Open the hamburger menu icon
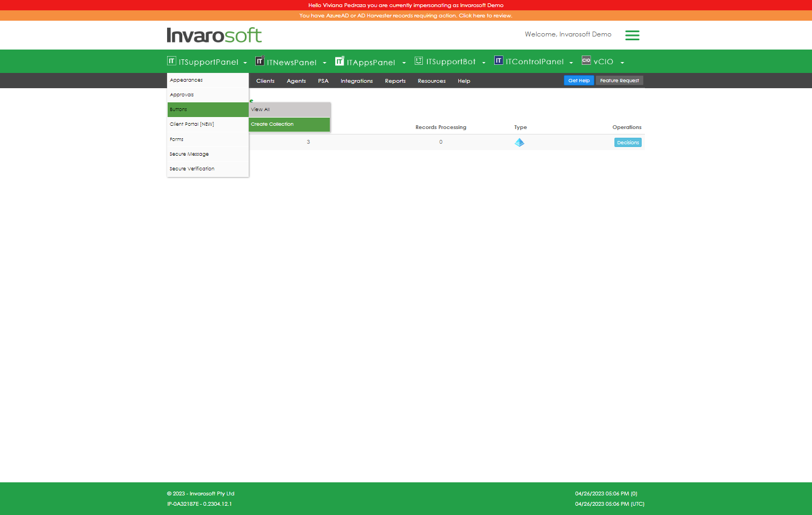812x515 pixels. (632, 35)
